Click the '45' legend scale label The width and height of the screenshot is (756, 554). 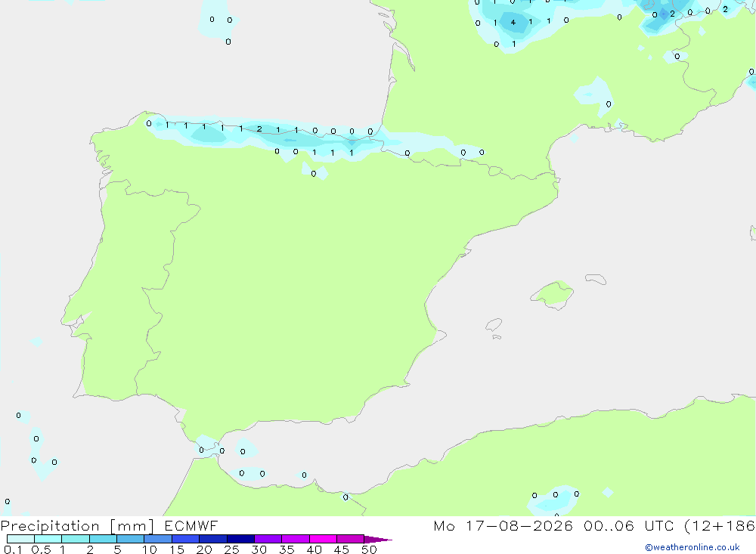(342, 549)
